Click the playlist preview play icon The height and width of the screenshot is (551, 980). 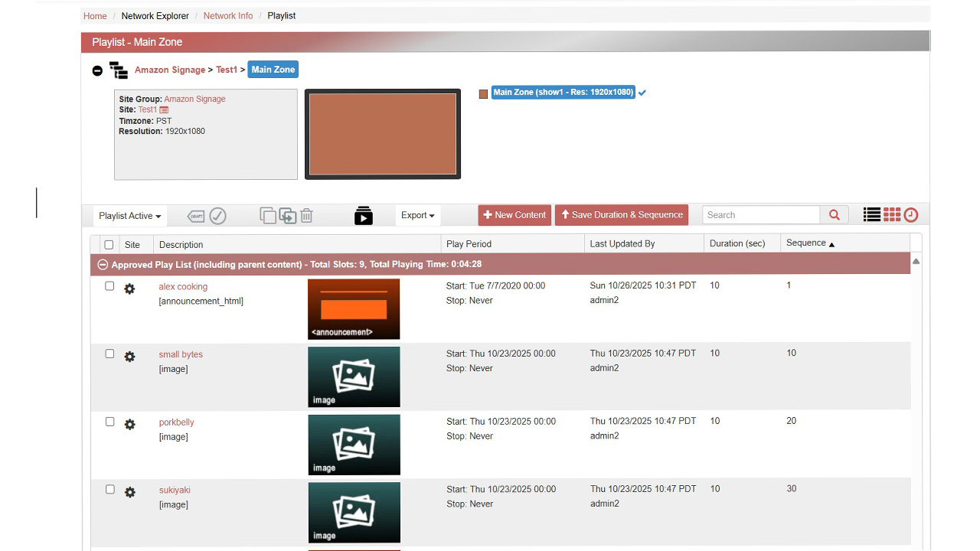(364, 216)
